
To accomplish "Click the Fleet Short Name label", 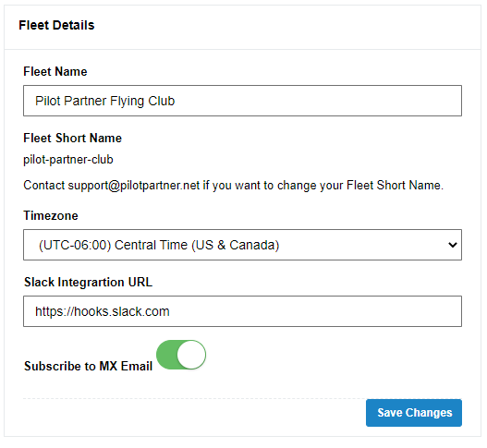I will [72, 139].
